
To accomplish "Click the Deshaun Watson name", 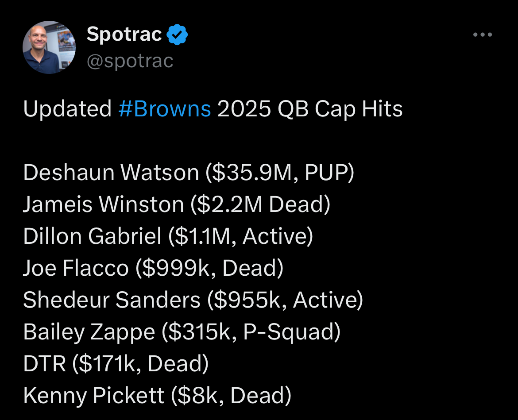I will coord(111,173).
